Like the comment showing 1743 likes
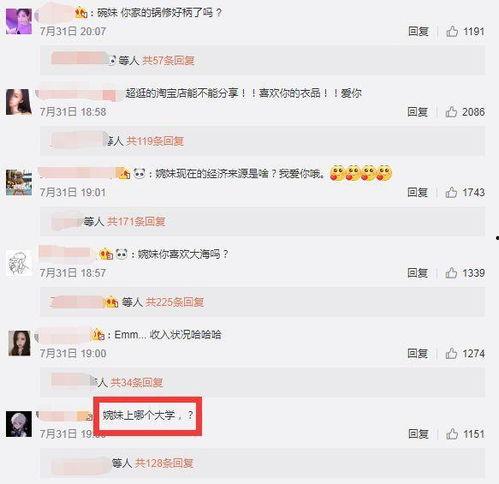Image resolution: width=499 pixels, height=484 pixels. pos(451,192)
